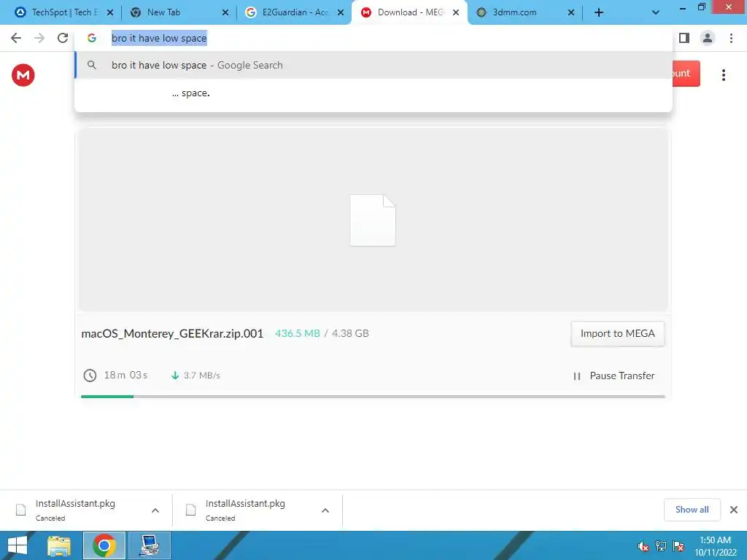
Task: Click Show all downloads
Action: pos(692,510)
